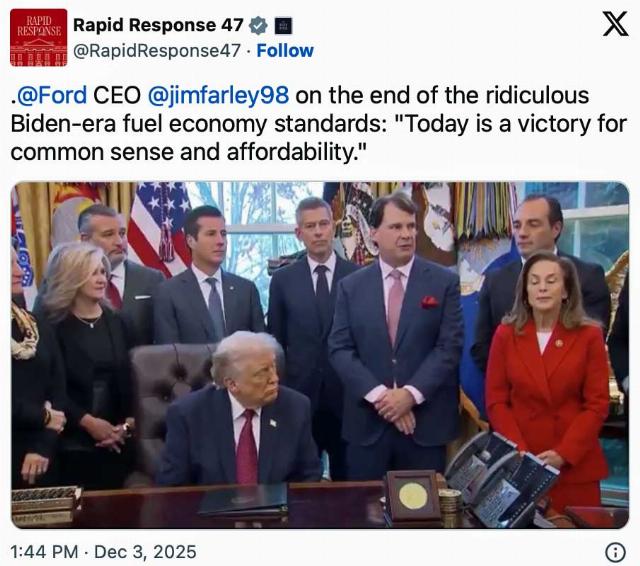This screenshot has height=566, width=640.
Task: Open the @jimfarley98 mention link
Action: (218, 96)
